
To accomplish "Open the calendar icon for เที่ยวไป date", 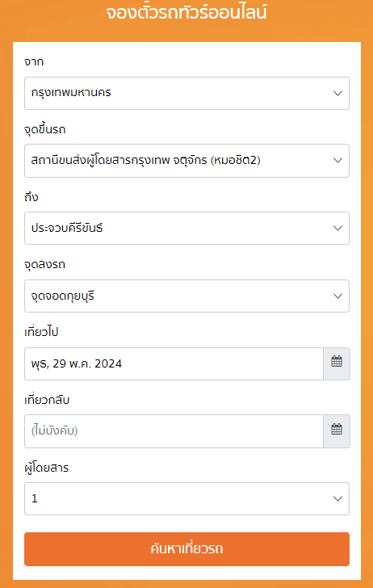I will (337, 363).
